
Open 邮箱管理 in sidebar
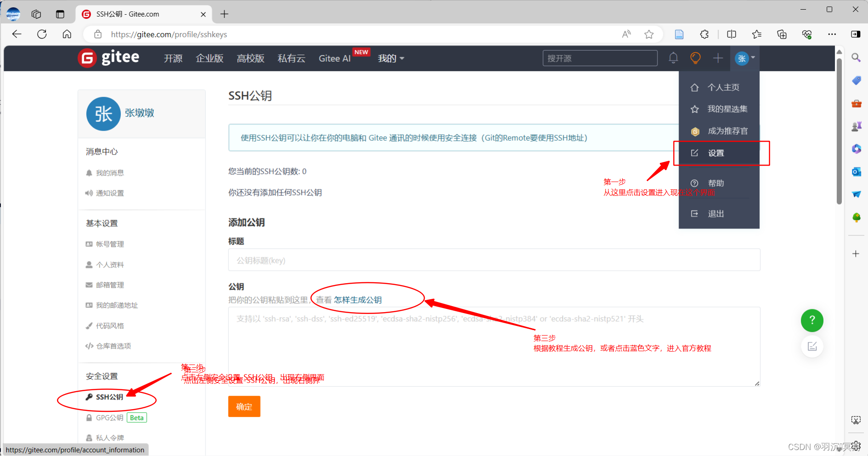tap(105, 285)
